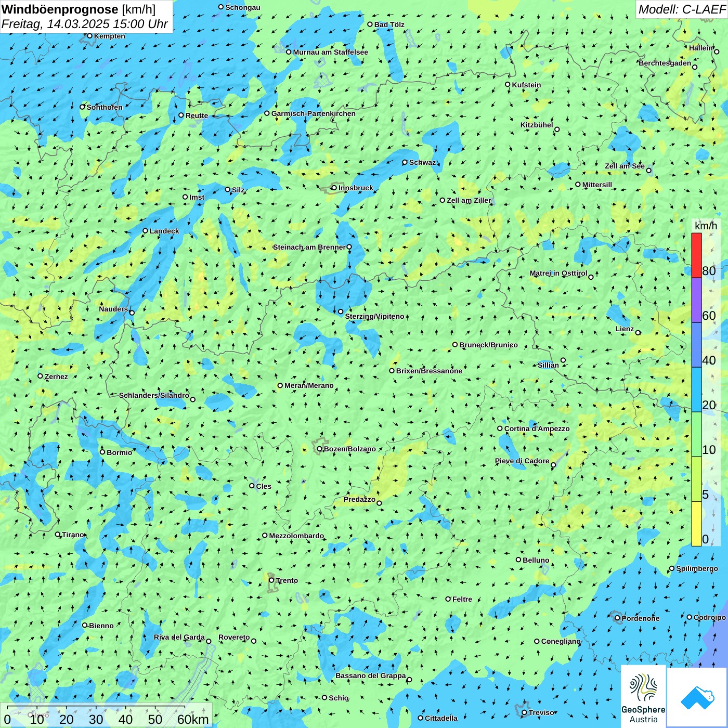Click the Conegliano label

[561, 641]
